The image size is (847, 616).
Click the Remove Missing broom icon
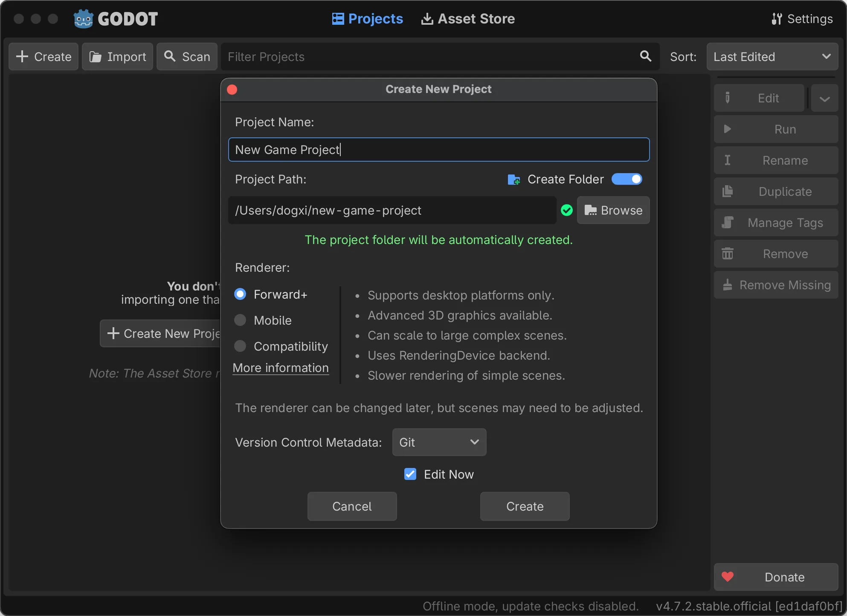point(728,285)
